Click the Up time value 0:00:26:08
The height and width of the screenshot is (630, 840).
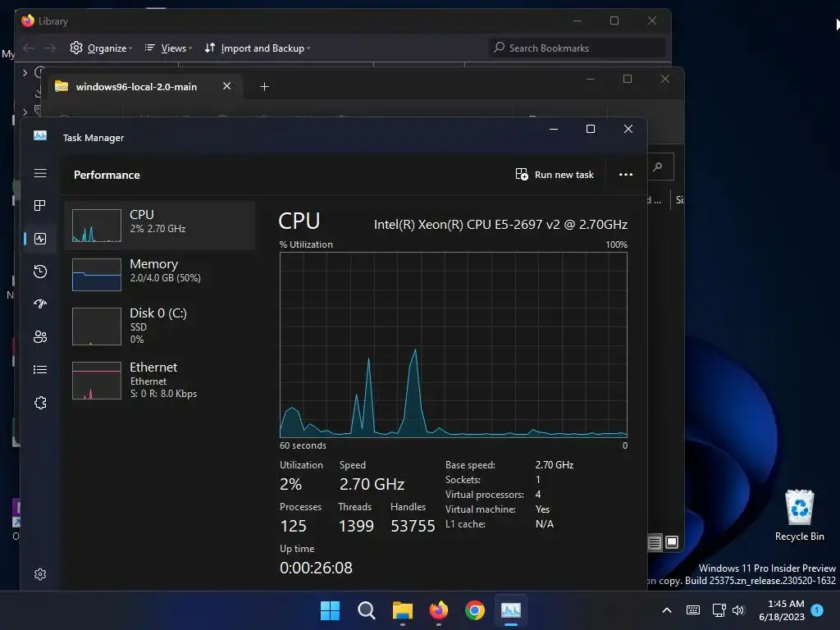coord(316,568)
